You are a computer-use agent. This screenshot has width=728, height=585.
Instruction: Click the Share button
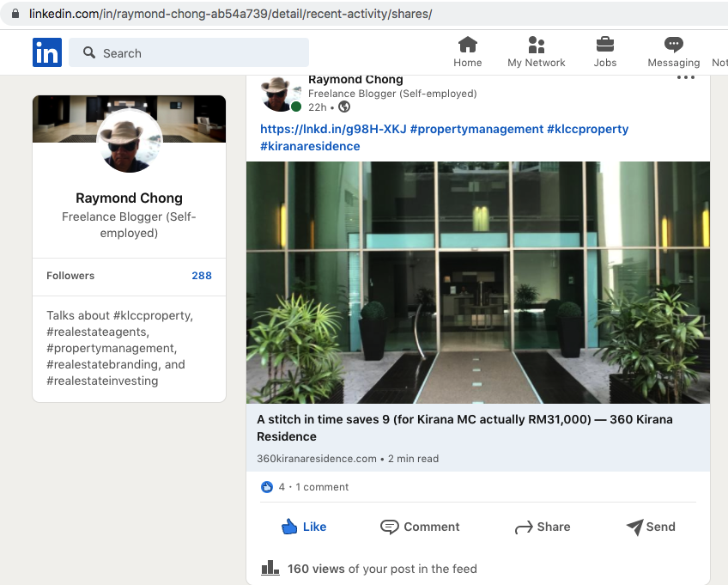tap(543, 527)
